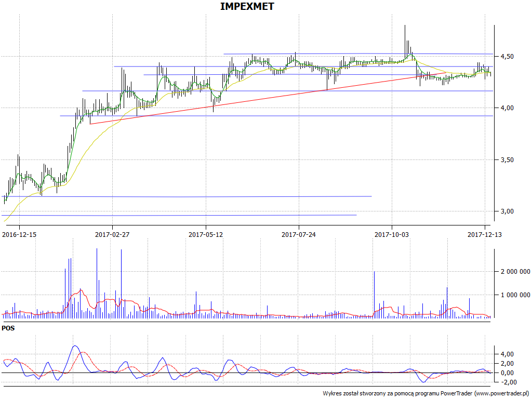The width and height of the screenshot is (532, 399).
Task: Click the 2,00 oscillator axis label
Action: tap(507, 364)
